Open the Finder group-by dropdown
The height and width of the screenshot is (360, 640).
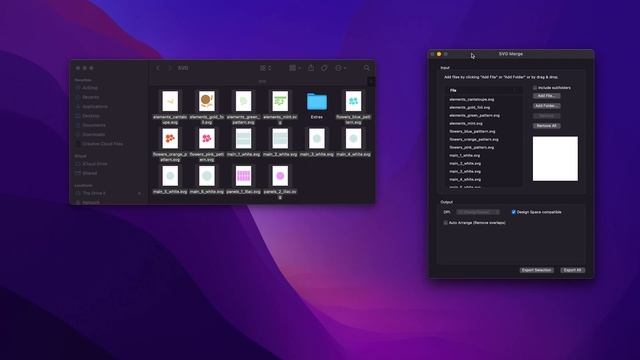click(x=295, y=68)
